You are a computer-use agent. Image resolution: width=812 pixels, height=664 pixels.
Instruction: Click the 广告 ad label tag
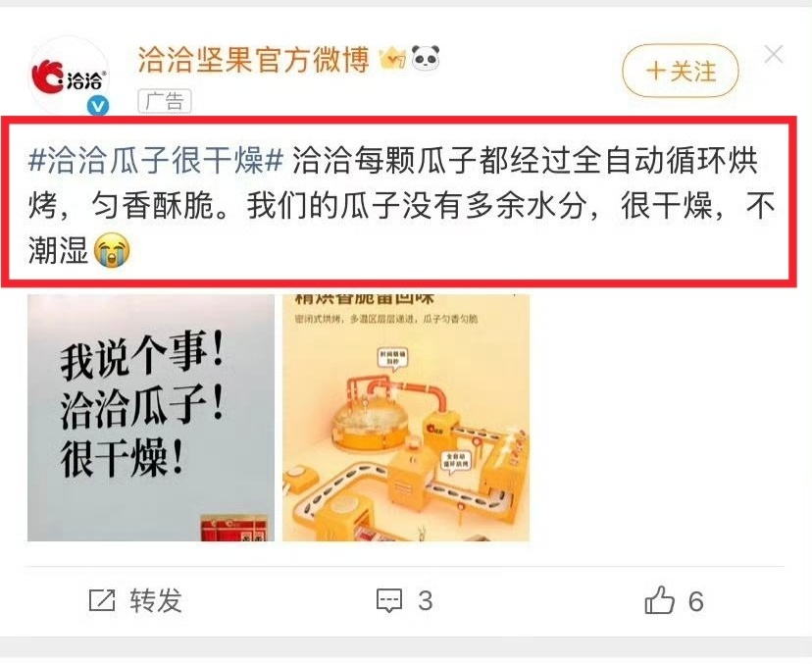point(165,101)
